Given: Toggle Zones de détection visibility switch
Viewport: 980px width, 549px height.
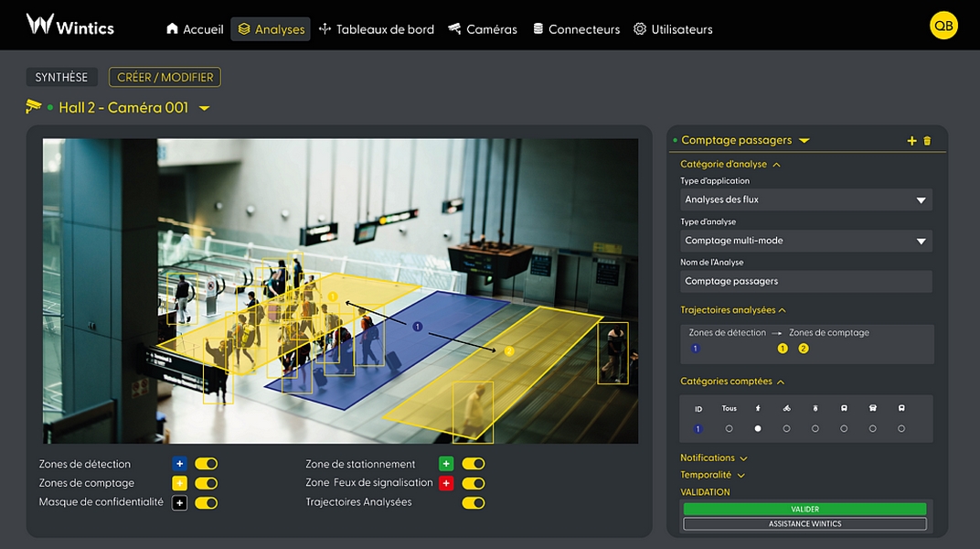Looking at the screenshot, I should coord(207,464).
